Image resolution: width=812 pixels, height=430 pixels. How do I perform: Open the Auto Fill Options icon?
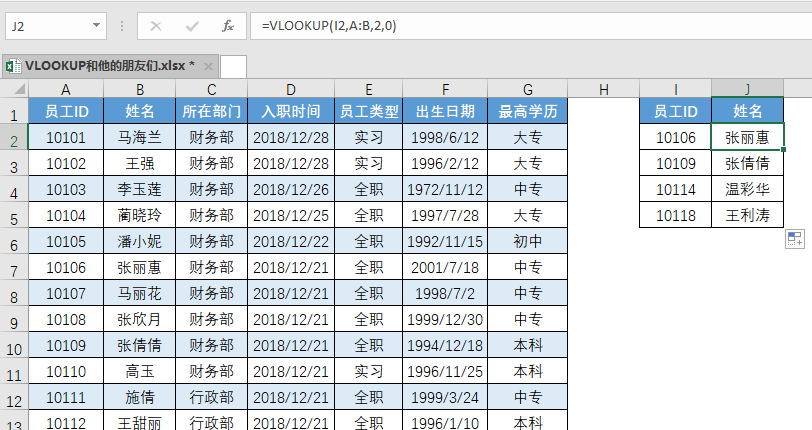(x=794, y=239)
